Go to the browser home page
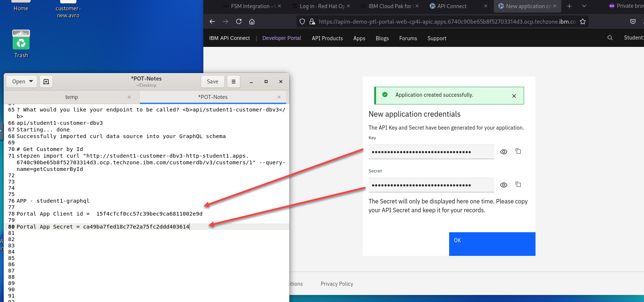The width and height of the screenshot is (644, 302). 252,21
